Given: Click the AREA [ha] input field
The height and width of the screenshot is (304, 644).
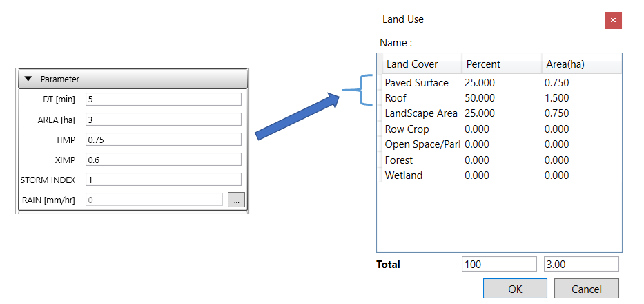Looking at the screenshot, I should tap(163, 120).
